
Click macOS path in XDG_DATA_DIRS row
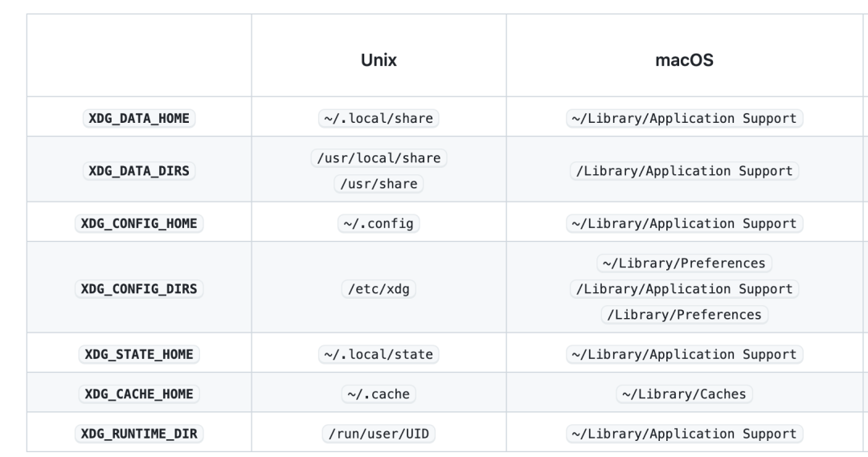click(x=684, y=171)
